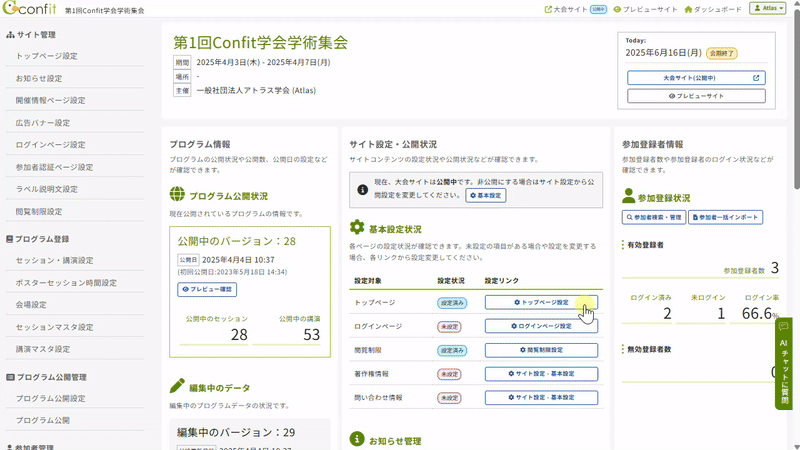
Task: Click the 基本設定 button in notice box
Action: tap(486, 195)
